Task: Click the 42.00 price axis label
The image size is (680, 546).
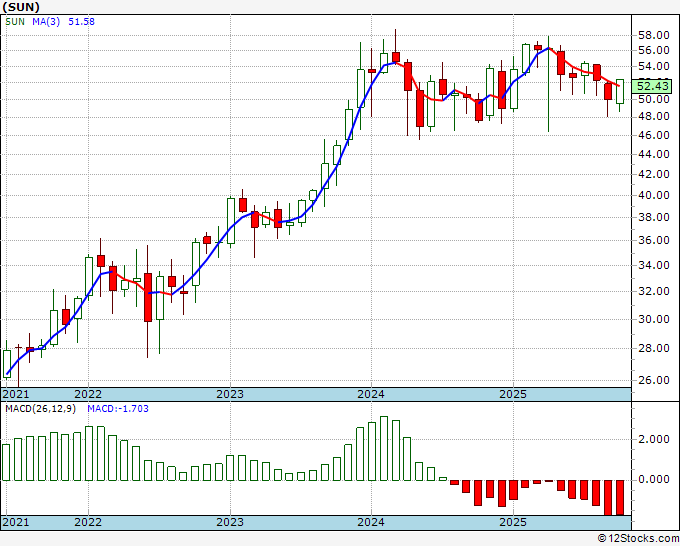Action: (x=654, y=174)
